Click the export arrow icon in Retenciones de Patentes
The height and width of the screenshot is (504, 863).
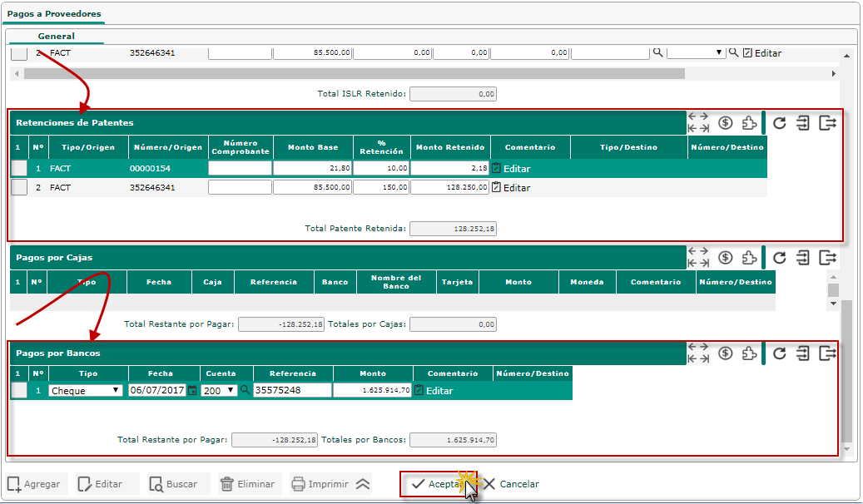(827, 123)
